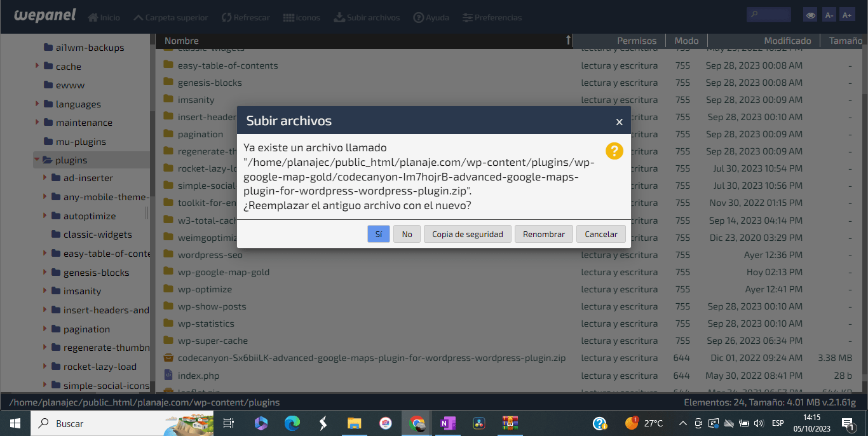Open Subir archivos from the toolbar
Viewport: 868px width, 436px height.
(367, 17)
